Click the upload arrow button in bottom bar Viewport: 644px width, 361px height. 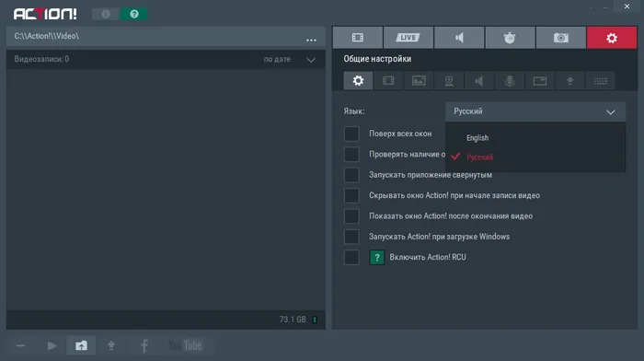(x=111, y=345)
